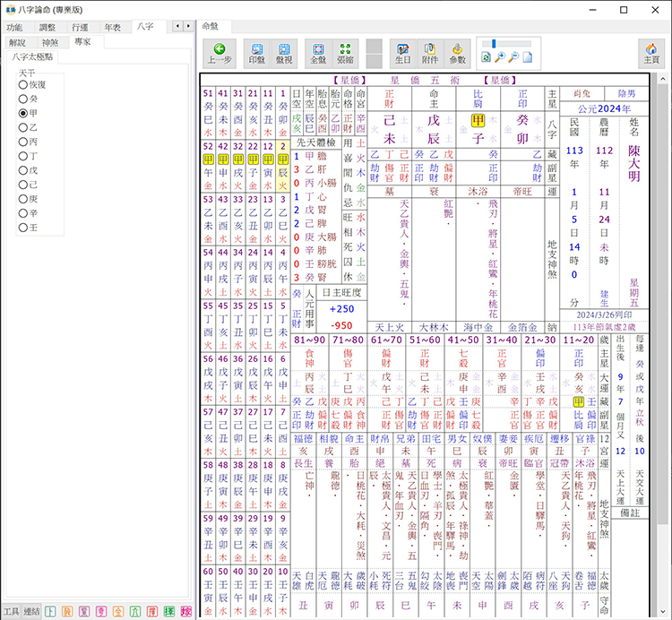Click the blank page icon in zoom panel
The height and width of the screenshot is (620, 672).
tap(528, 57)
